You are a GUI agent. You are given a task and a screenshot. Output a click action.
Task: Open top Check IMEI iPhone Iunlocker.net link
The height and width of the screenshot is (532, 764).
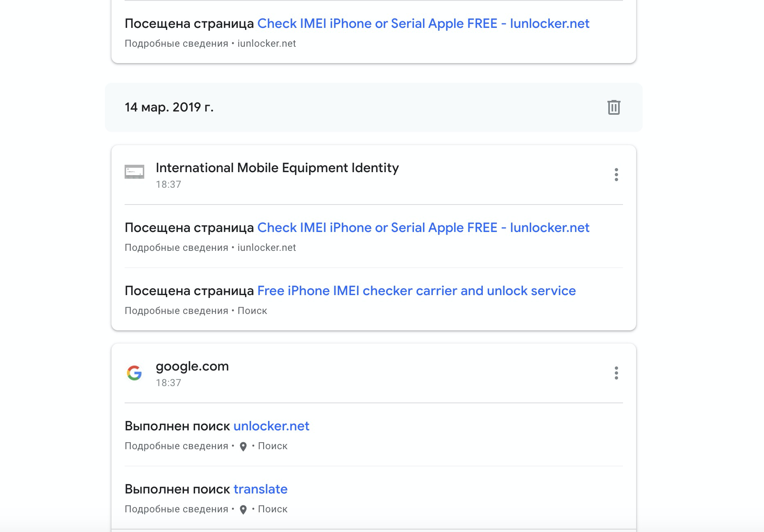pos(423,24)
